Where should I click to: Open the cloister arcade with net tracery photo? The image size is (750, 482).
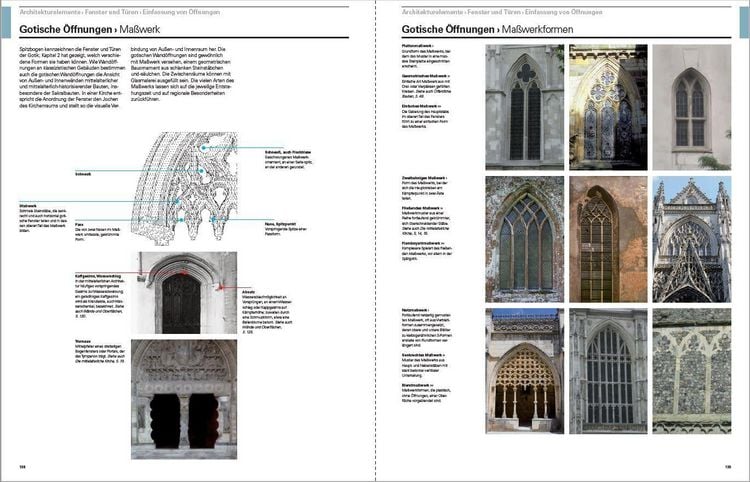tap(525, 371)
